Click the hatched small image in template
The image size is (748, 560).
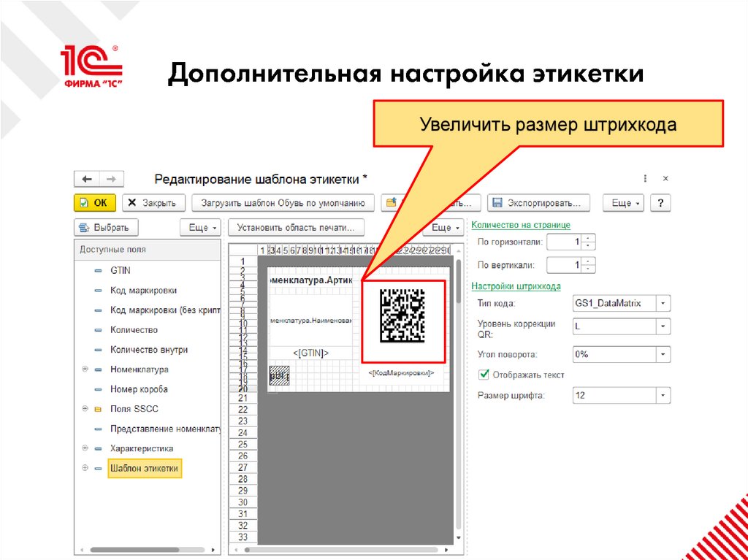tap(280, 375)
